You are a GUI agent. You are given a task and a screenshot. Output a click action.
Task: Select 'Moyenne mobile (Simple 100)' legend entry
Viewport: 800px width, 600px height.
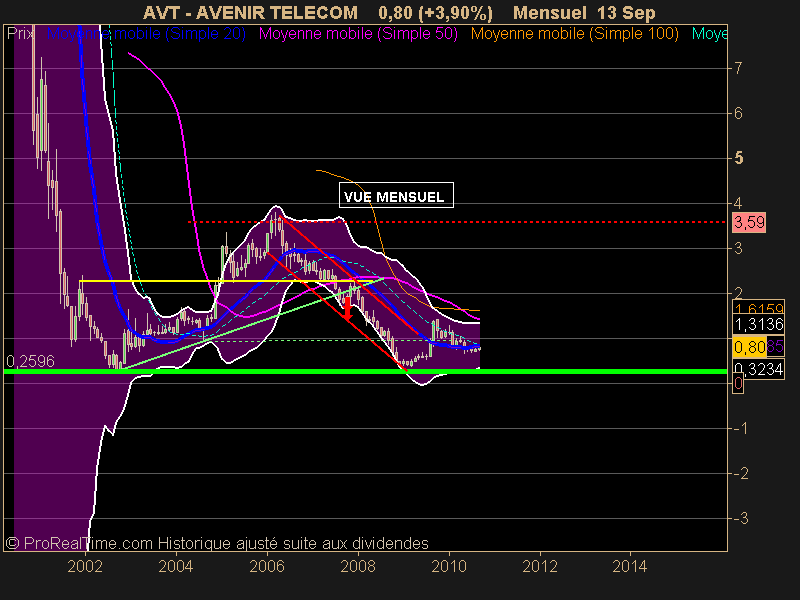coord(574,34)
